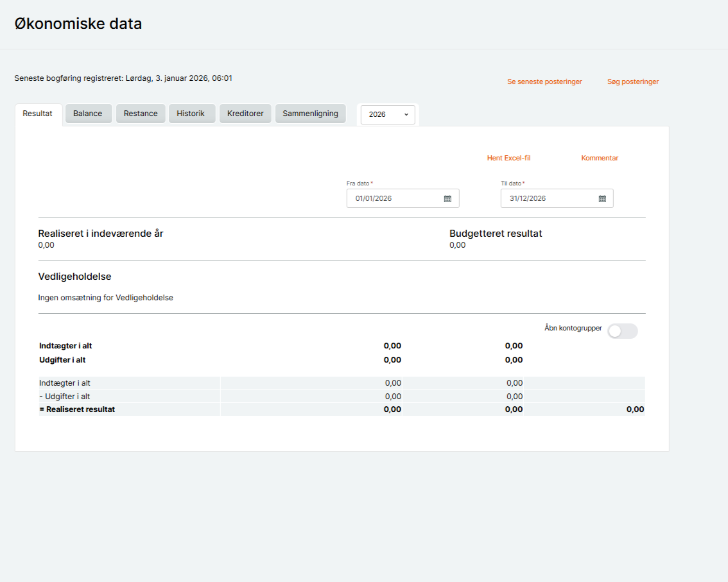Toggle the Åbn kontogrupper switch

pyautogui.click(x=622, y=331)
